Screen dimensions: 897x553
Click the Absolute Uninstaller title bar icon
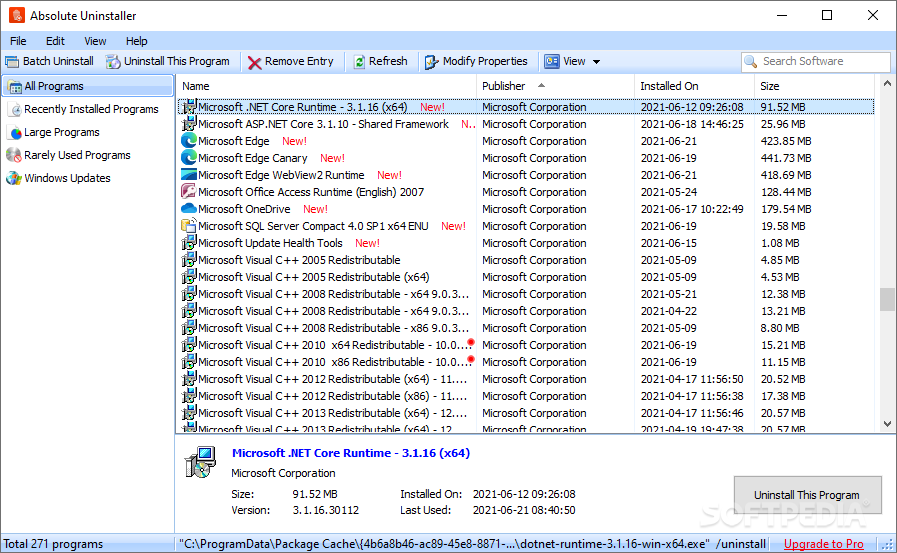[17, 15]
